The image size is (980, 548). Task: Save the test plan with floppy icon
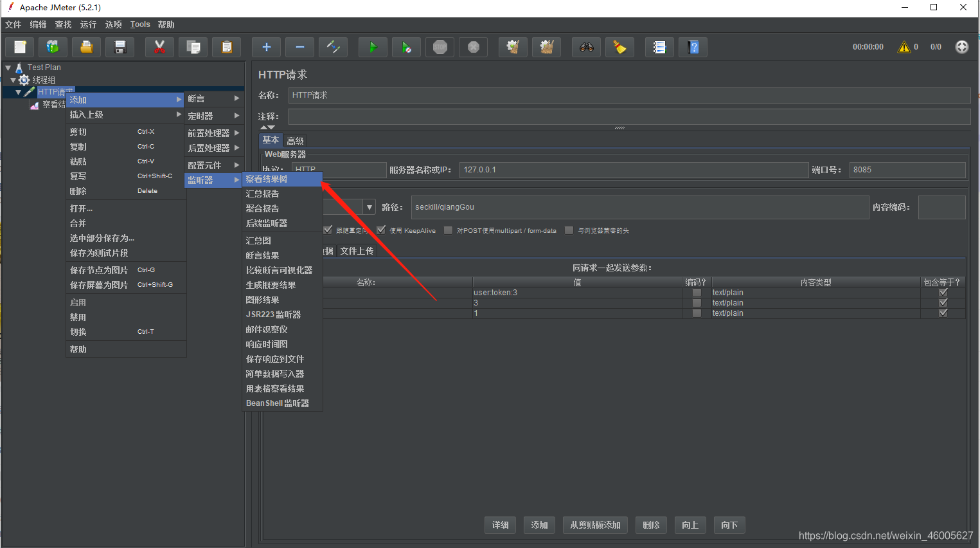point(120,47)
